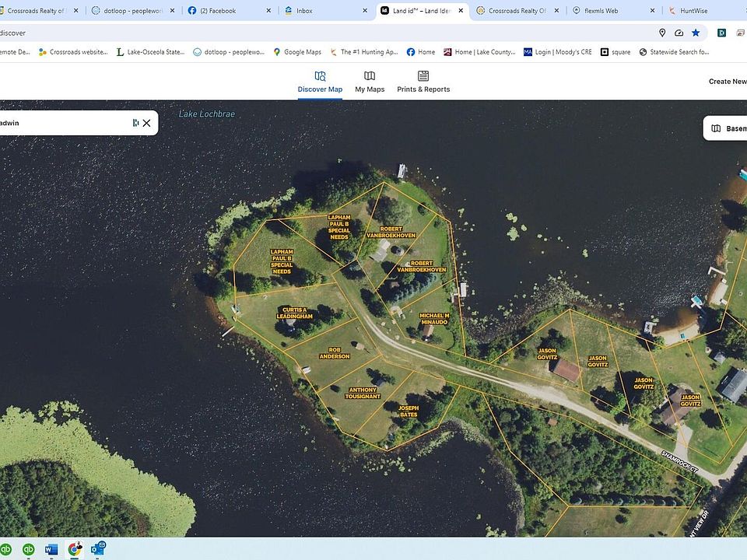Open the Basemap selector button
This screenshot has height=560, width=747.
point(727,128)
